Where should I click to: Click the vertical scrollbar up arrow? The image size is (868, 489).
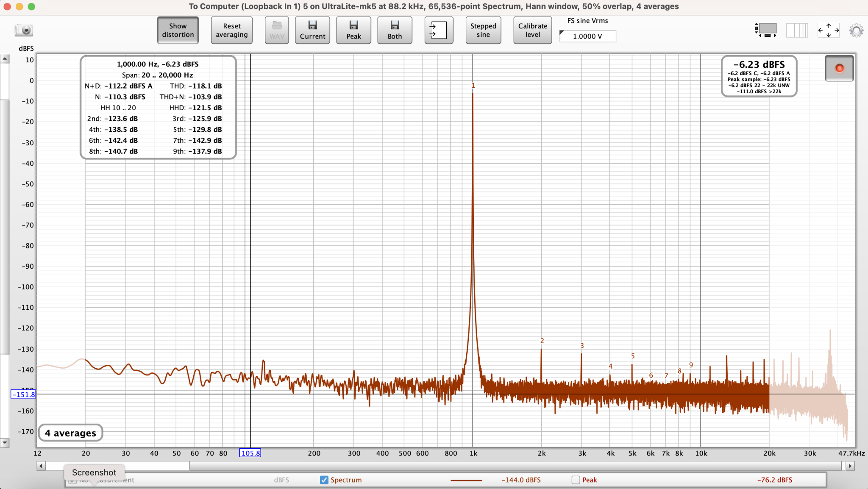pos(5,58)
